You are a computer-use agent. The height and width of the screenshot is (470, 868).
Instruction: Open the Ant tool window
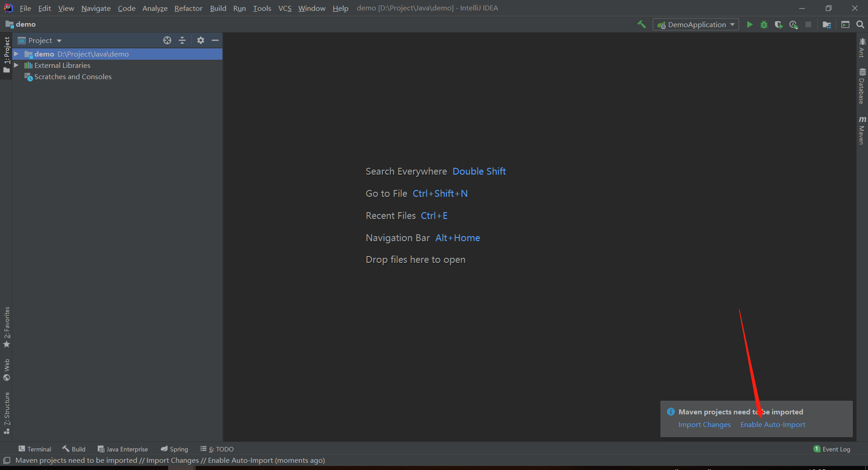click(862, 47)
